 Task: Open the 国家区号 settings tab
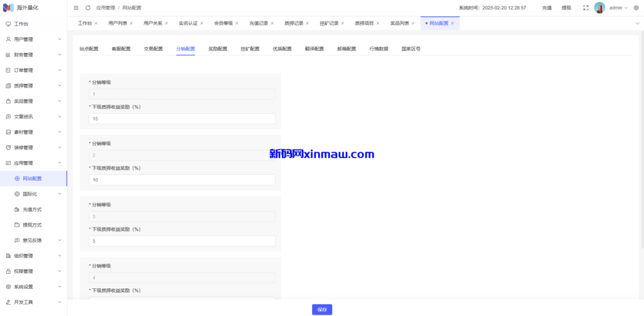[x=411, y=49]
